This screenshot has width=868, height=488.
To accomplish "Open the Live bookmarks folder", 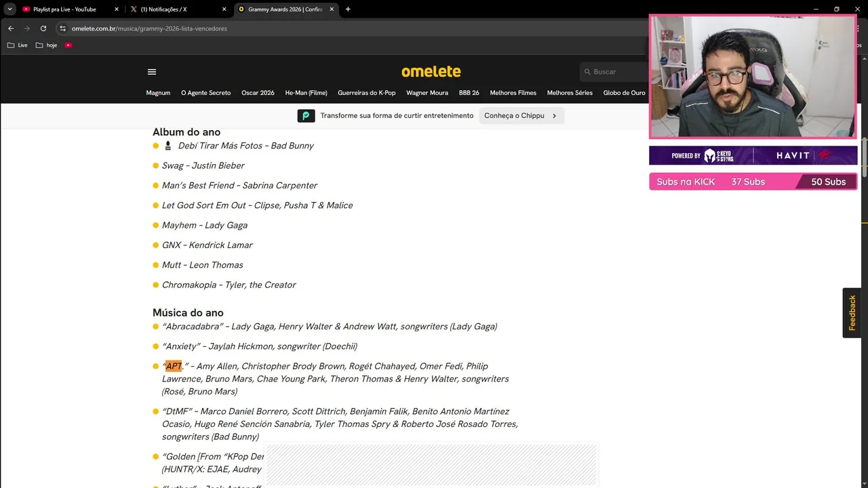I will pos(17,45).
